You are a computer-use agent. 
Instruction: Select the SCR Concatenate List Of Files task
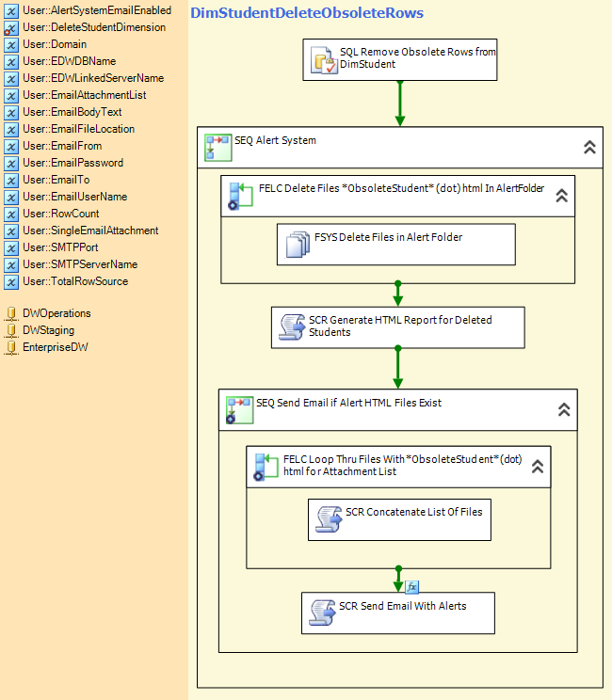pyautogui.click(x=399, y=519)
